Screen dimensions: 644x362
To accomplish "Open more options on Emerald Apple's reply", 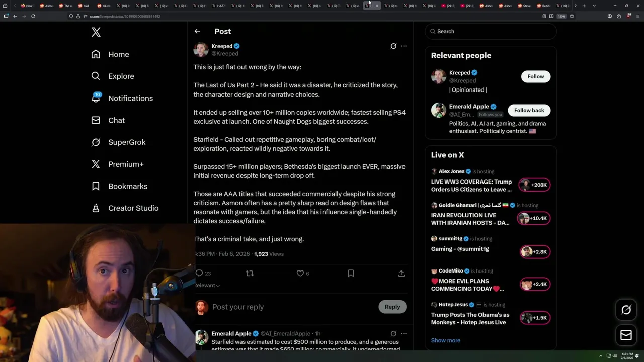I will point(404,333).
